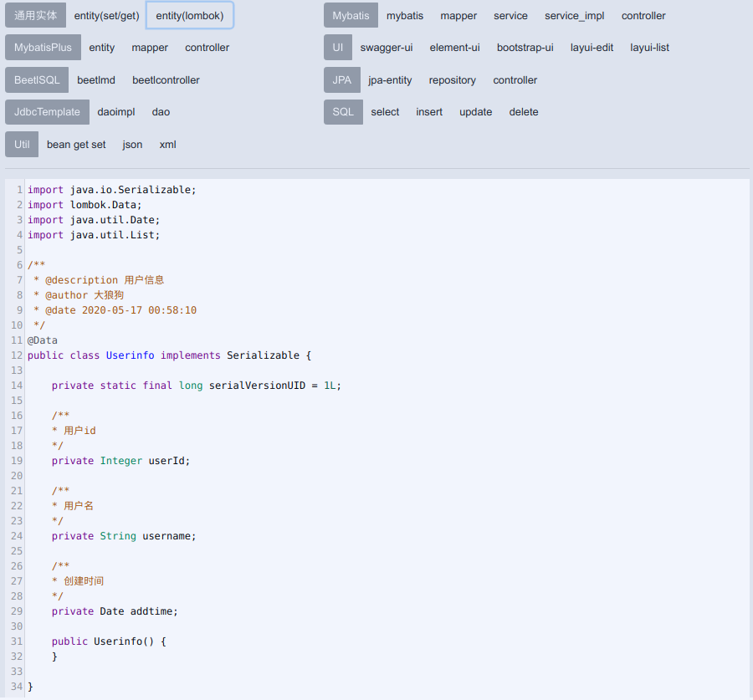This screenshot has width=753, height=700.
Task: Click the BeetlSQL group button
Action: (x=37, y=80)
